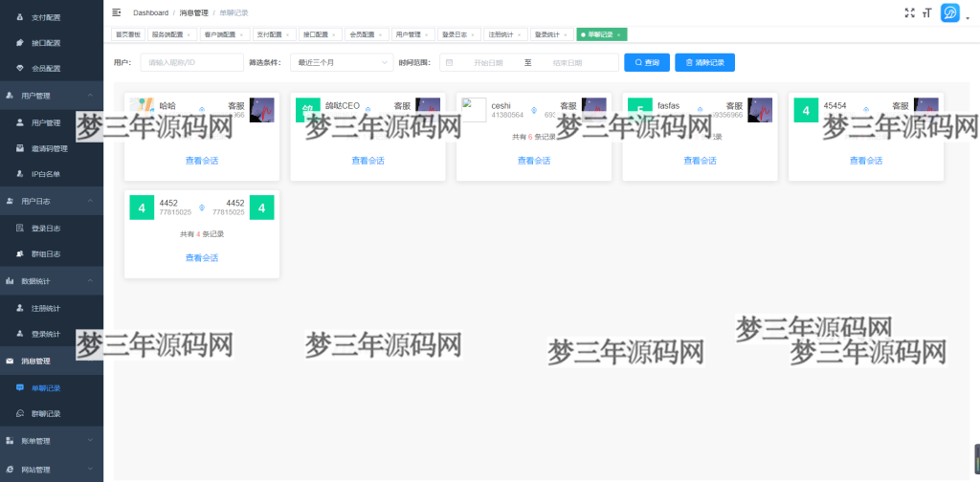Close the active 单聊记录 tab
The height and width of the screenshot is (482, 980).
click(x=619, y=35)
